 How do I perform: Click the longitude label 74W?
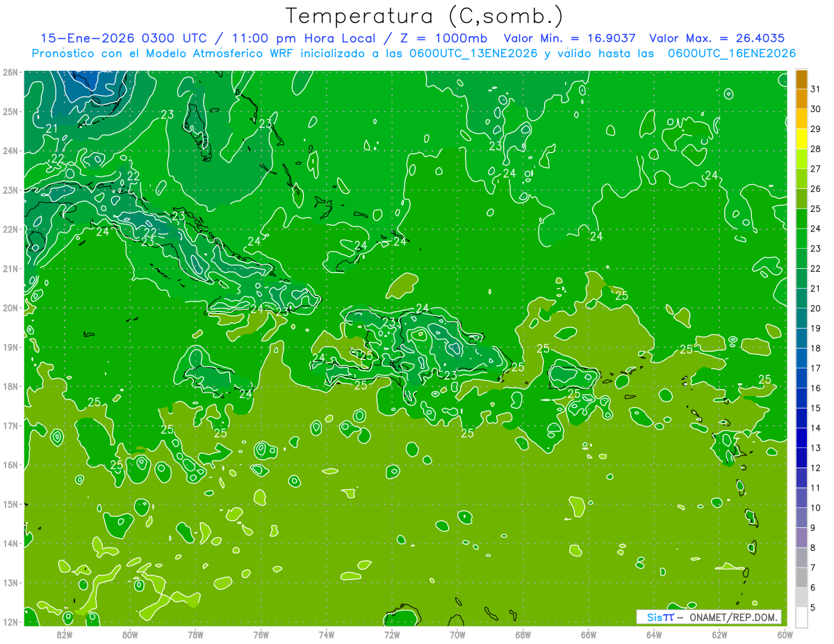click(327, 634)
